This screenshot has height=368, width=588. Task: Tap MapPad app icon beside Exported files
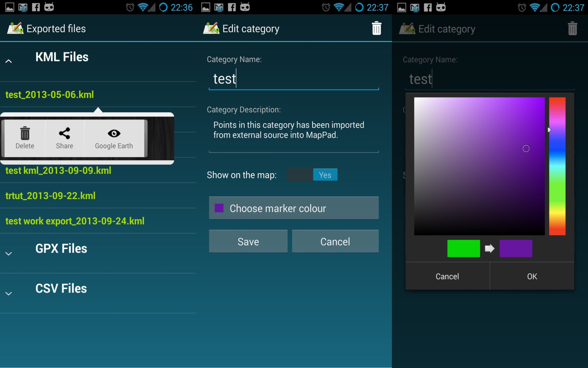(15, 29)
